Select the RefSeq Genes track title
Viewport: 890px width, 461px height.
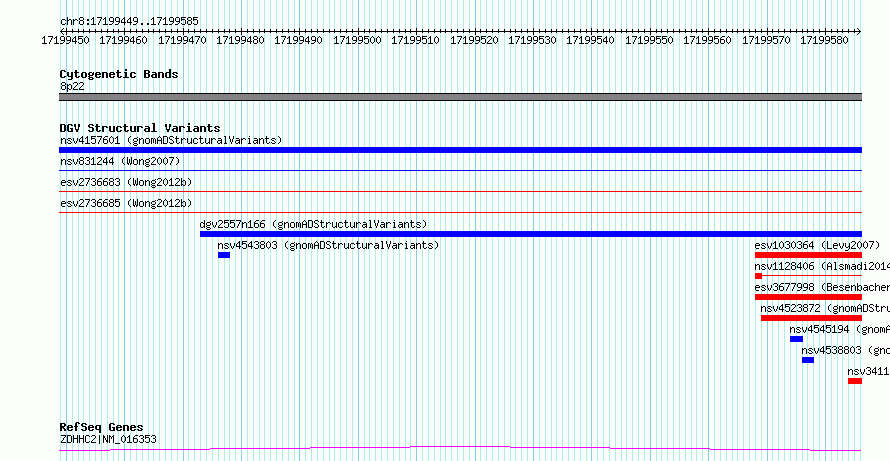pos(102,427)
